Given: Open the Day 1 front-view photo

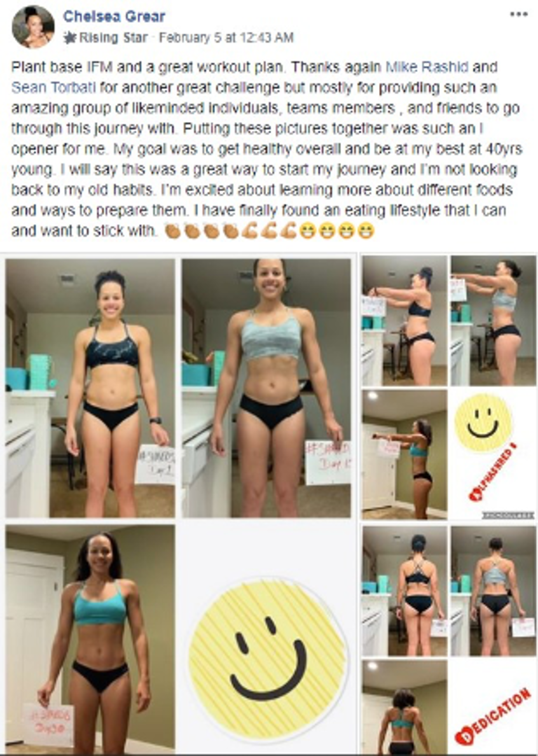Looking at the screenshot, I should tap(90, 388).
